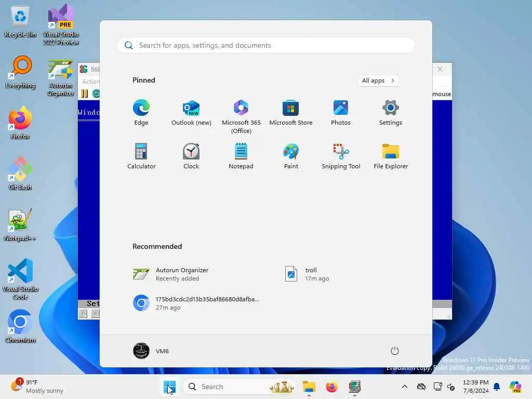Open Microsoft 365 (Office)
The height and width of the screenshot is (399, 532).
pos(241,117)
